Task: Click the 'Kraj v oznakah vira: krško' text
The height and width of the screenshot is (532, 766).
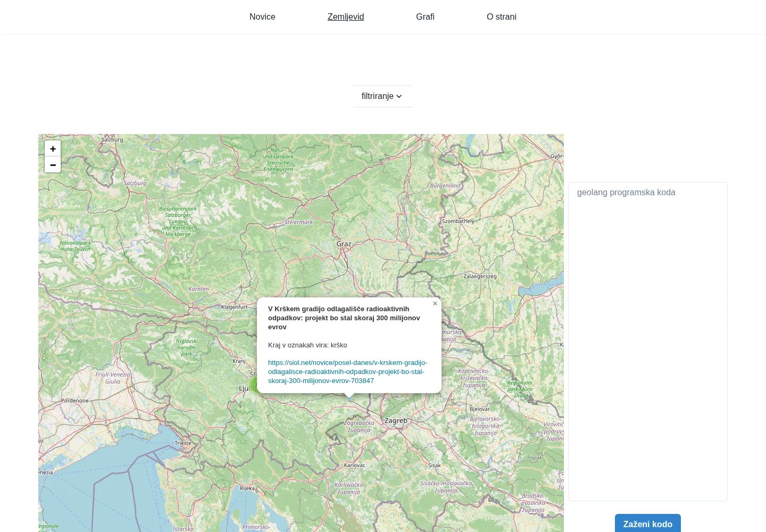Action: (307, 345)
